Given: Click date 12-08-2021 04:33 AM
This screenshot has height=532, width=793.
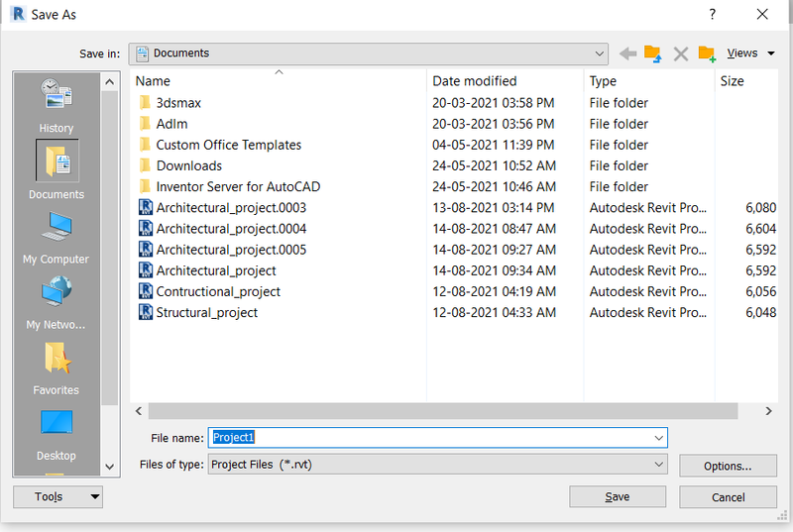Looking at the screenshot, I should click(494, 313).
